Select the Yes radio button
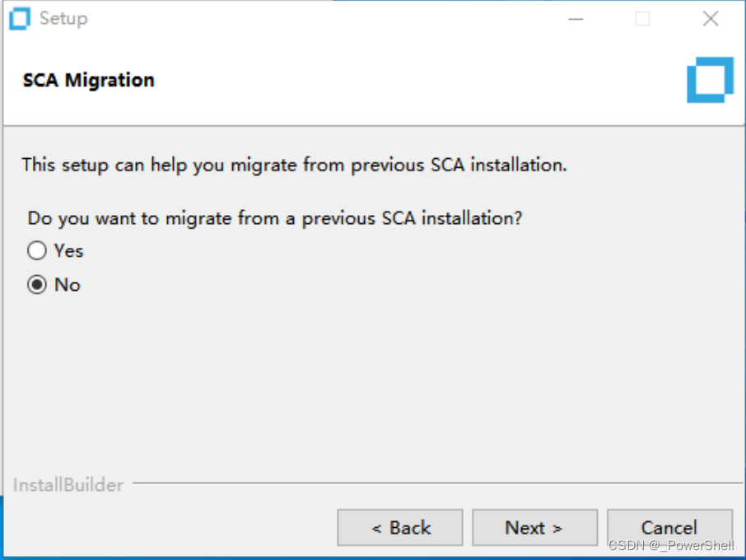The height and width of the screenshot is (560, 746). coord(37,251)
